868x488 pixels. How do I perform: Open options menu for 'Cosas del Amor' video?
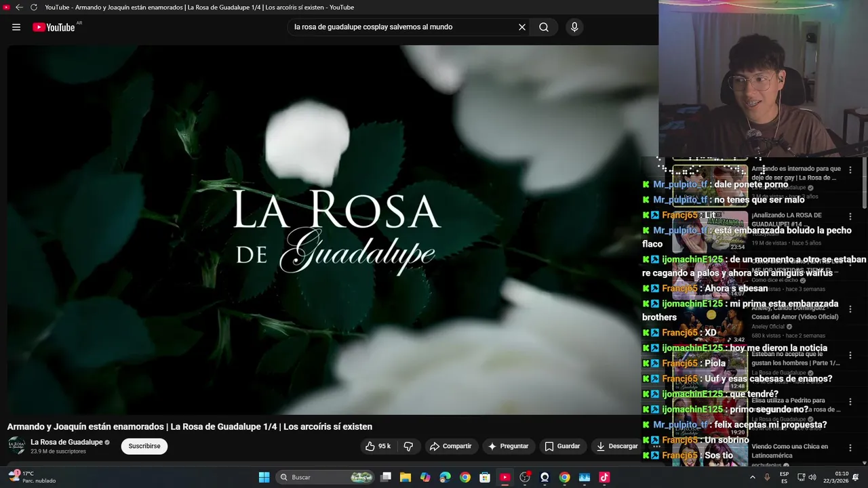point(850,308)
